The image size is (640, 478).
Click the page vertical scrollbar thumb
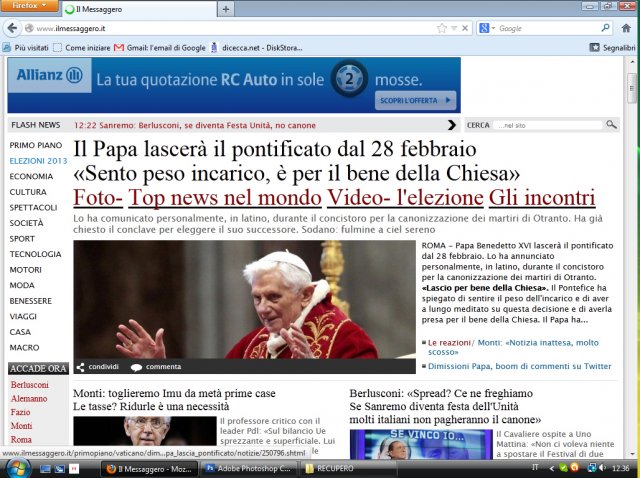click(x=631, y=87)
